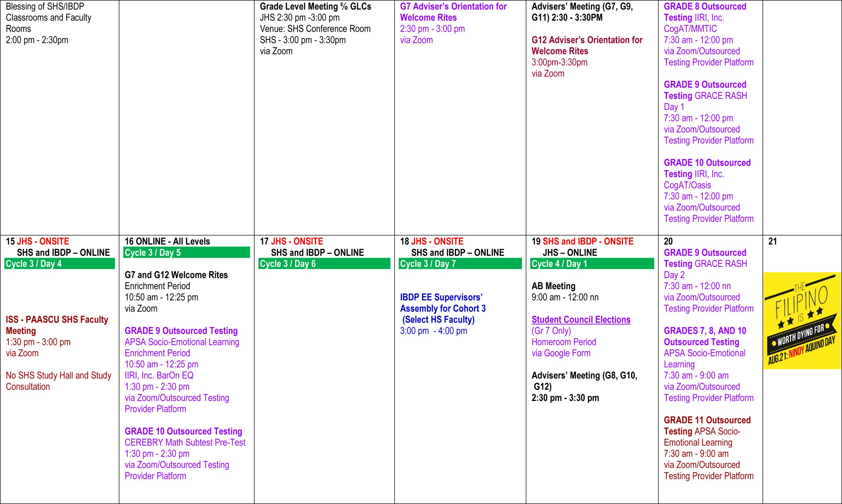Select GRADE 11 Outsourced Testing entry
Viewport: 842px width, 504px height.
coord(707,420)
